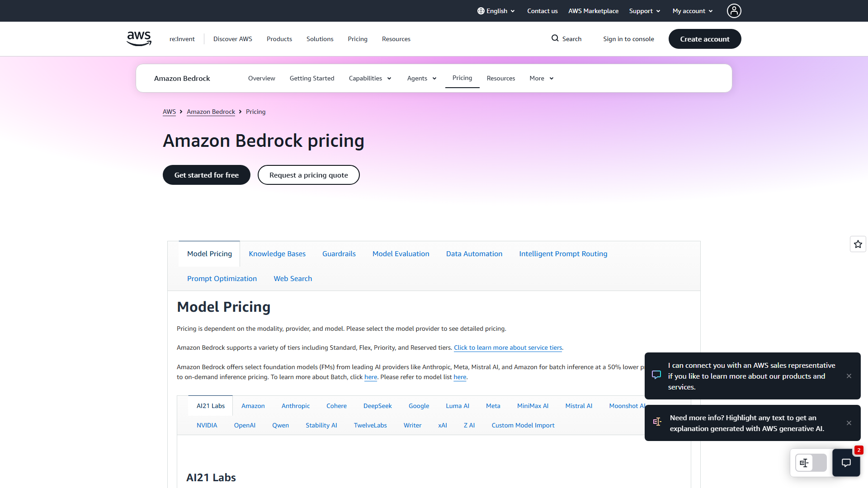868x488 pixels.
Task: Open the chat bubble button with badge
Action: click(846, 462)
